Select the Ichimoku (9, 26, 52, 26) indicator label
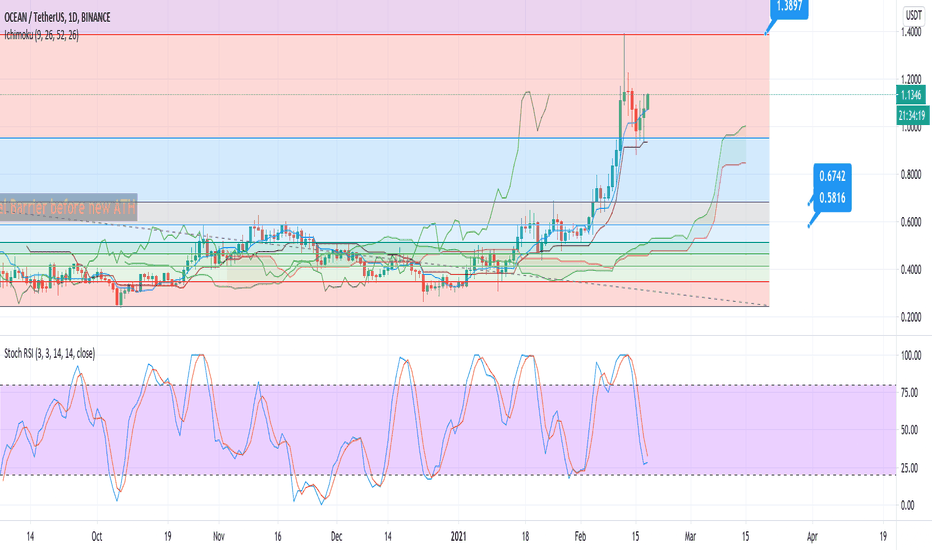The height and width of the screenshot is (550, 932). click(x=41, y=35)
